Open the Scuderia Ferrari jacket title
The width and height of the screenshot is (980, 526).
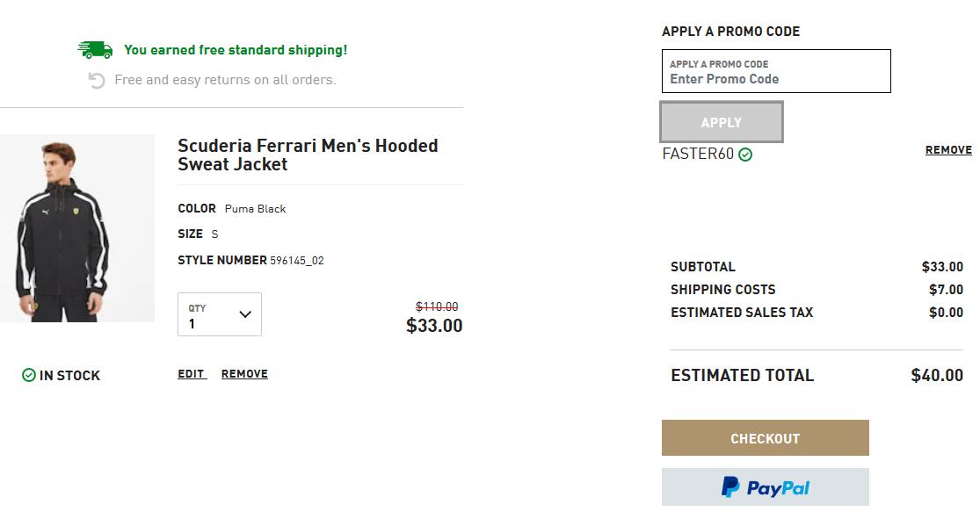point(308,155)
